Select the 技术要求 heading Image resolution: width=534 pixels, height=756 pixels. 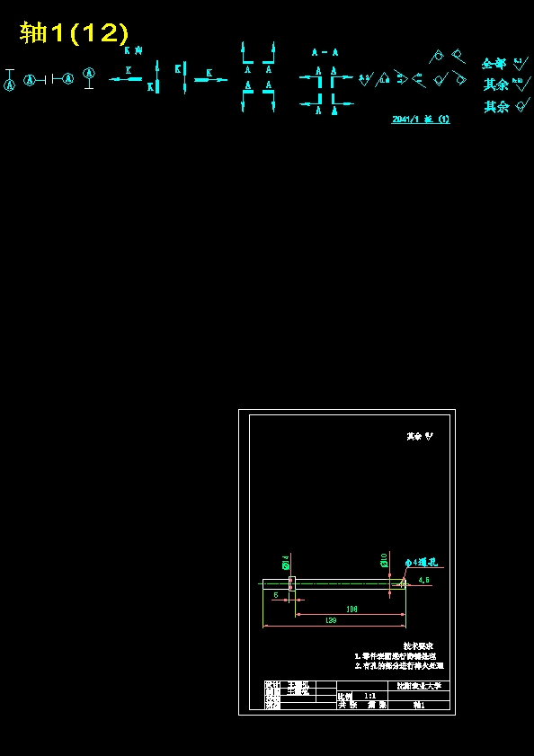(x=419, y=646)
